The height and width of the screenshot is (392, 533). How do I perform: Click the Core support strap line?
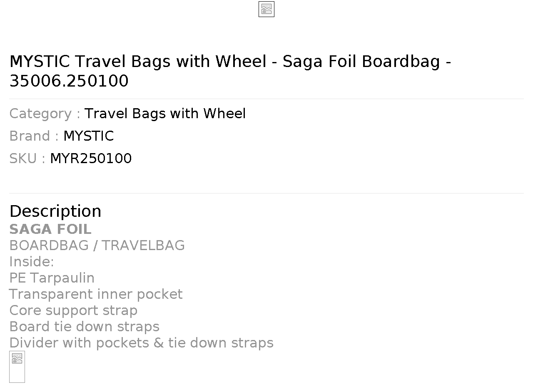click(73, 310)
